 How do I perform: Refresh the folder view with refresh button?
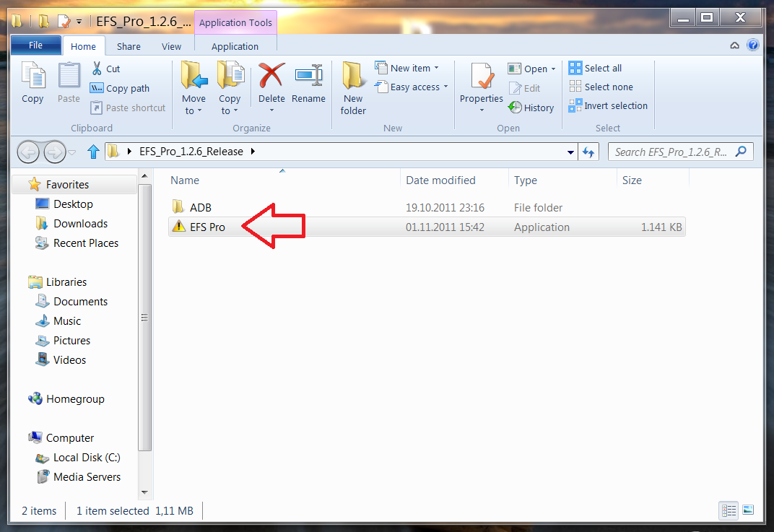click(x=588, y=152)
